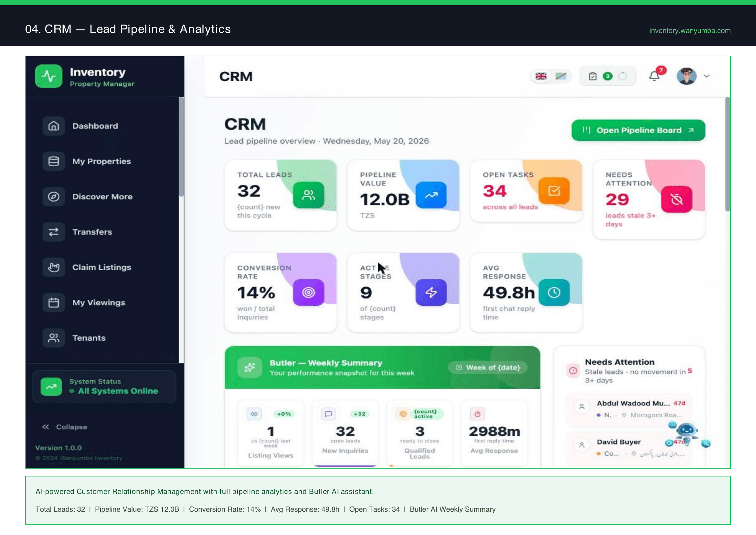
Task: Click the main page vertical scrollbar
Action: pyautogui.click(x=727, y=154)
